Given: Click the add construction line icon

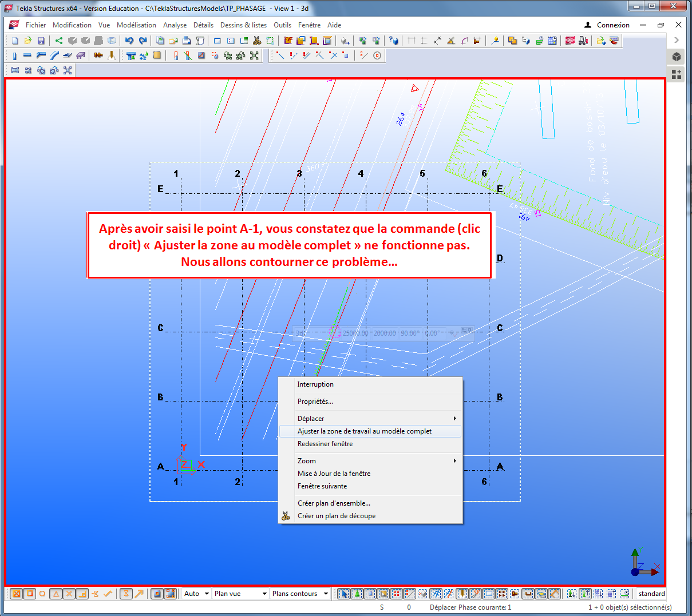Looking at the screenshot, I should (280, 55).
